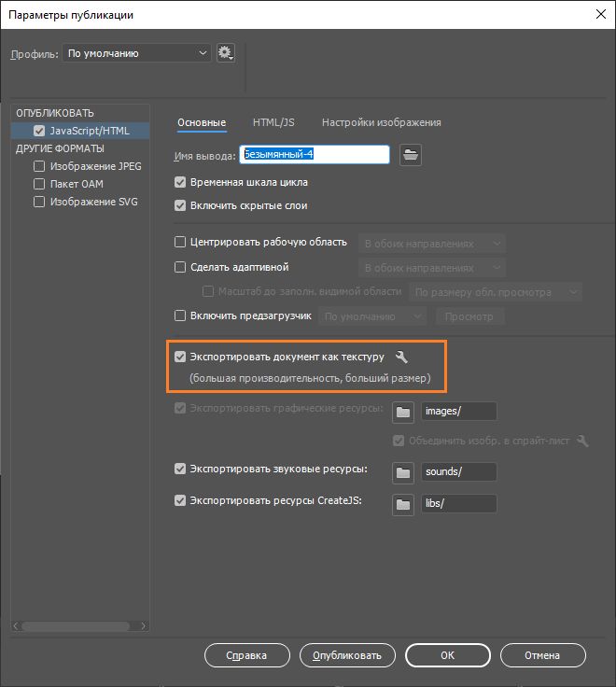Click Объединить изобр. в спрайт-лист checkbox
616x687 pixels.
399,441
